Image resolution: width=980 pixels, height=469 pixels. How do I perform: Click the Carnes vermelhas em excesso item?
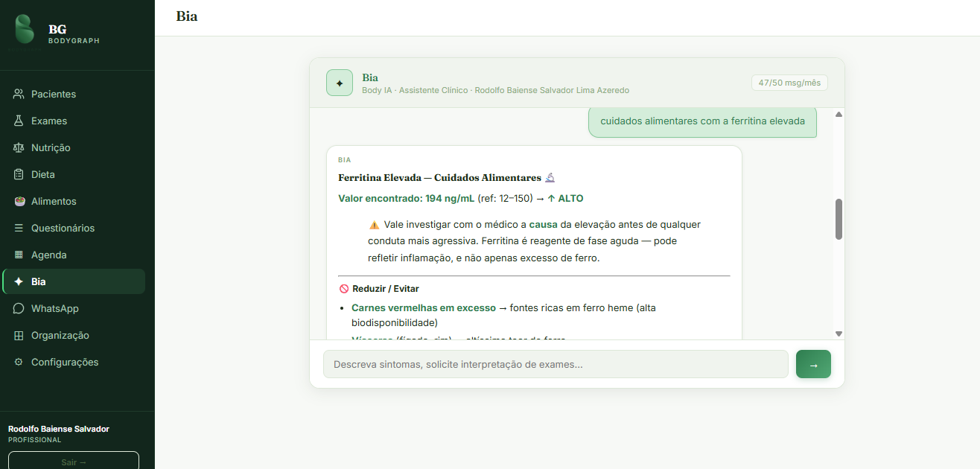(x=424, y=307)
